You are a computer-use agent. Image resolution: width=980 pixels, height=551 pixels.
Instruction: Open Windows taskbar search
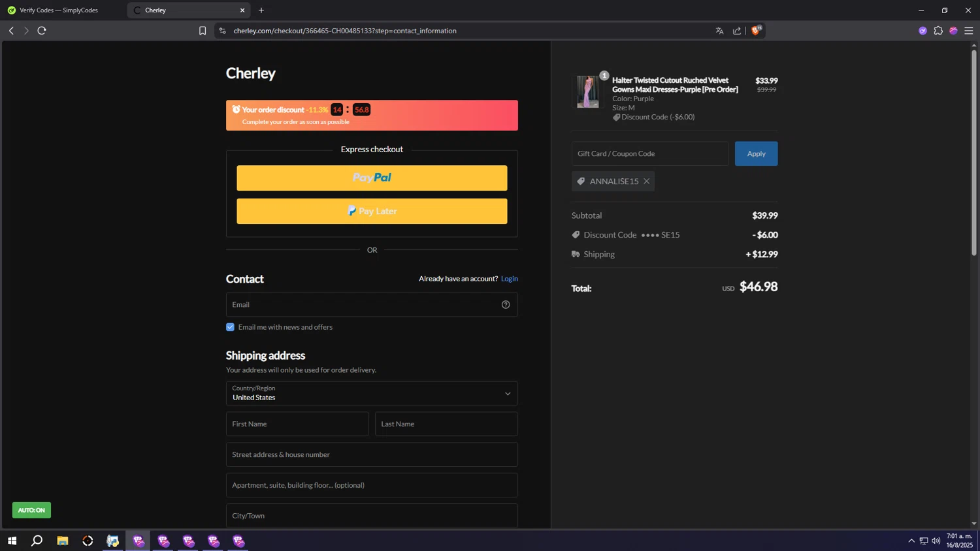(37, 541)
